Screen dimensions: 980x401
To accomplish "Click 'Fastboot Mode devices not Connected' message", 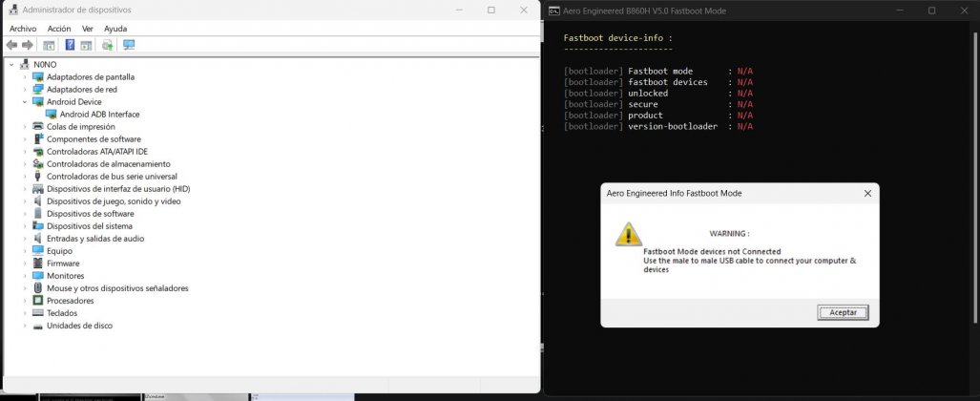I will (712, 251).
